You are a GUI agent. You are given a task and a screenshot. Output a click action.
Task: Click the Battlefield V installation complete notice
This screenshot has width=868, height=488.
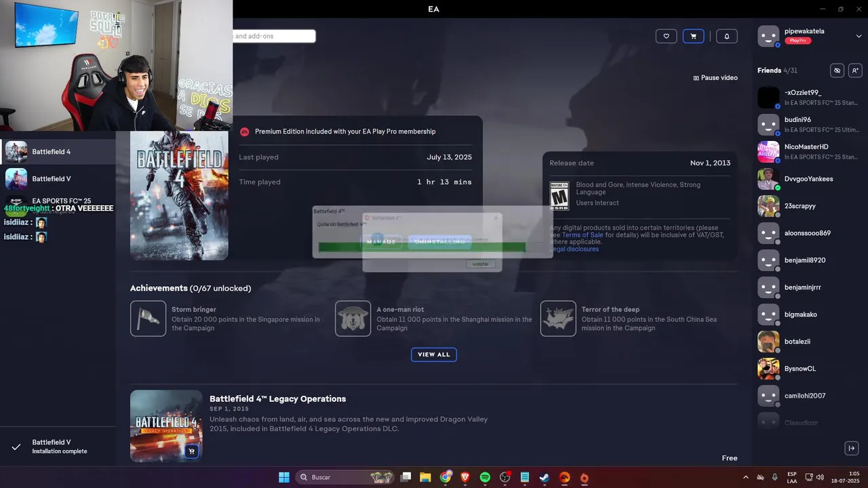[x=58, y=447]
